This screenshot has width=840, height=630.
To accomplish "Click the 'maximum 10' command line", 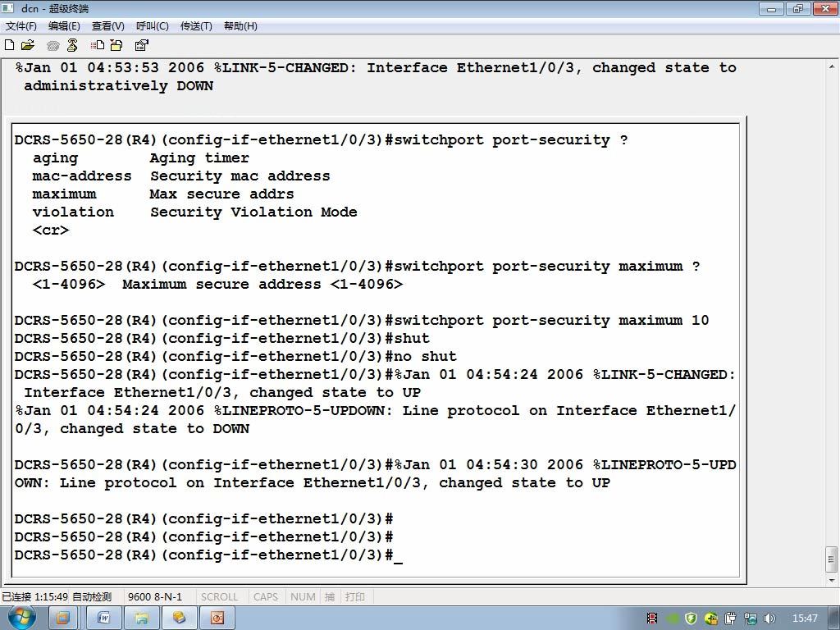I will 362,321.
